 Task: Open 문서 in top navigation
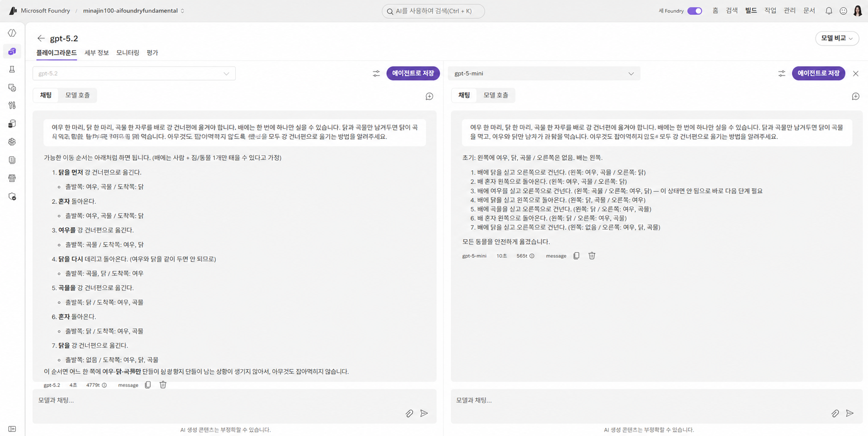tap(809, 11)
